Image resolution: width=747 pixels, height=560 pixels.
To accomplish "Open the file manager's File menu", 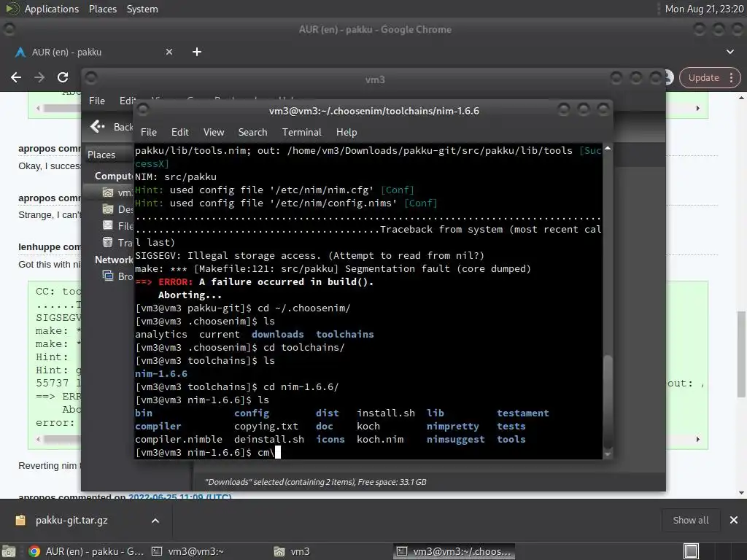I will (x=97, y=101).
